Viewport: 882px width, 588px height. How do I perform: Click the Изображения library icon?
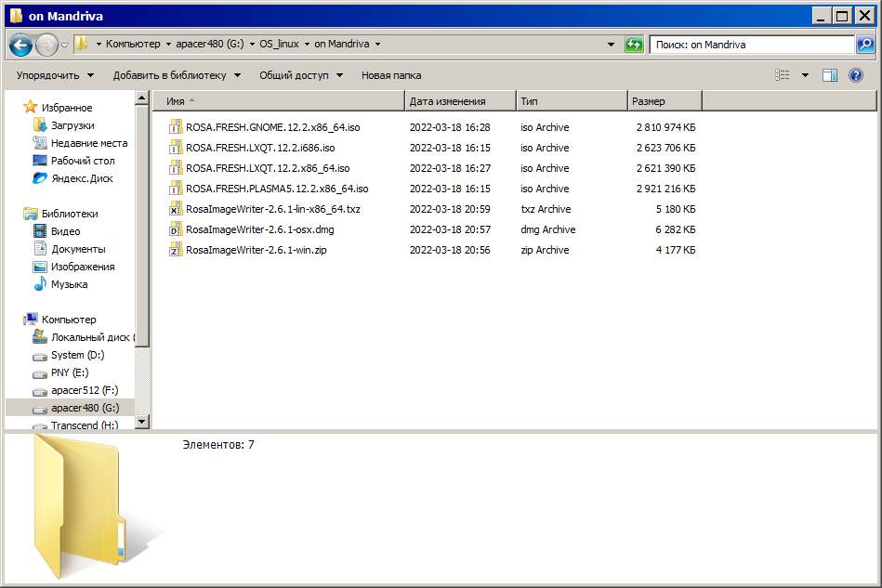tap(40, 267)
